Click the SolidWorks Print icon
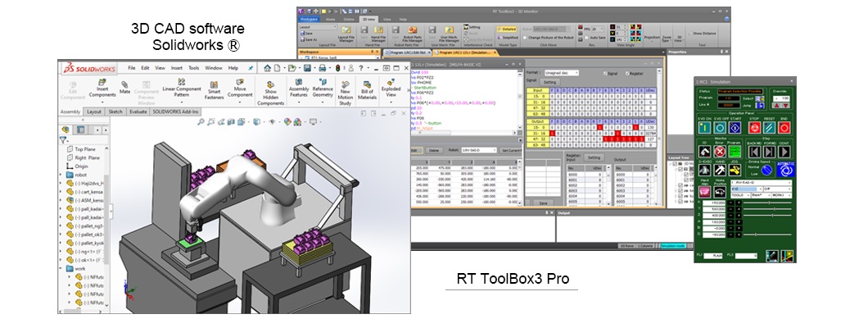Image resolution: width=868 pixels, height=328 pixels. (322, 67)
